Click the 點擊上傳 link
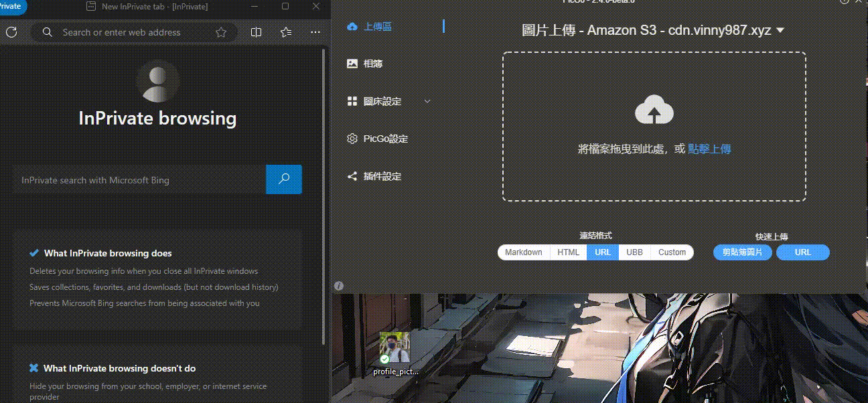This screenshot has height=403, width=868. (x=709, y=149)
